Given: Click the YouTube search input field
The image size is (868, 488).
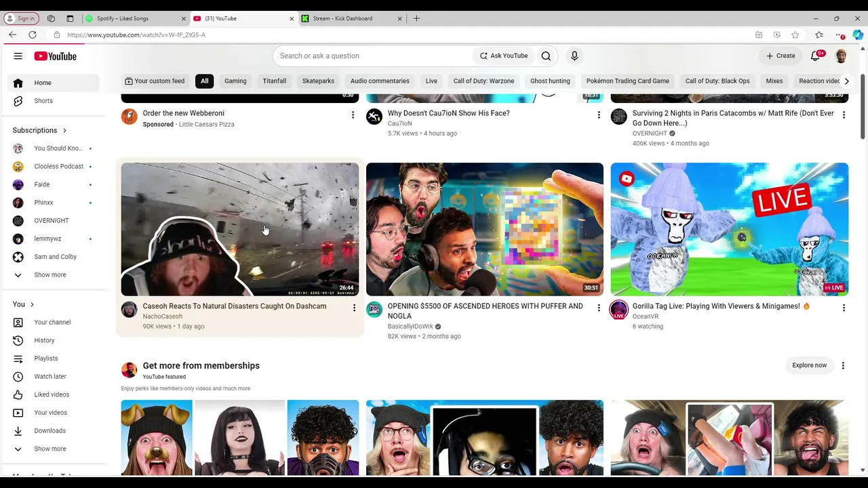Looking at the screenshot, I should point(373,56).
